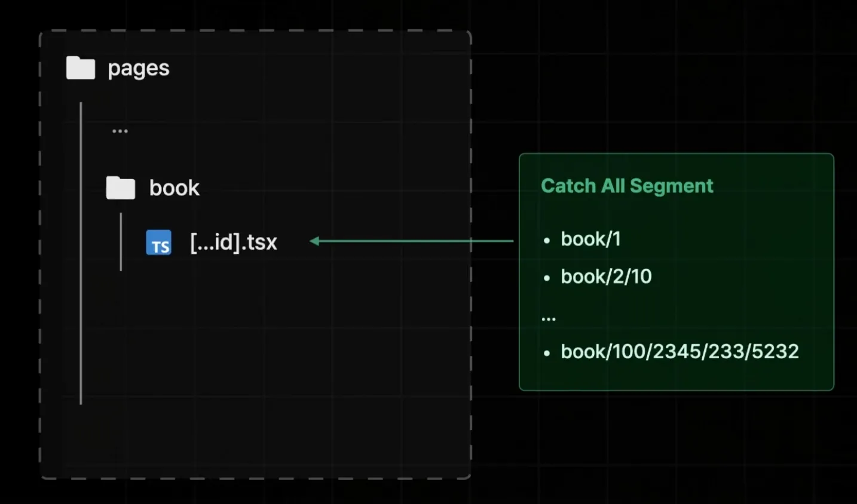Image resolution: width=857 pixels, height=504 pixels.
Task: Click the bullet point before book/1
Action: click(546, 241)
